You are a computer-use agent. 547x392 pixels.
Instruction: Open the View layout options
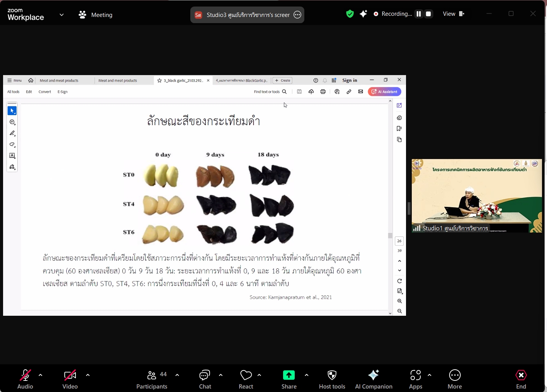454,14
